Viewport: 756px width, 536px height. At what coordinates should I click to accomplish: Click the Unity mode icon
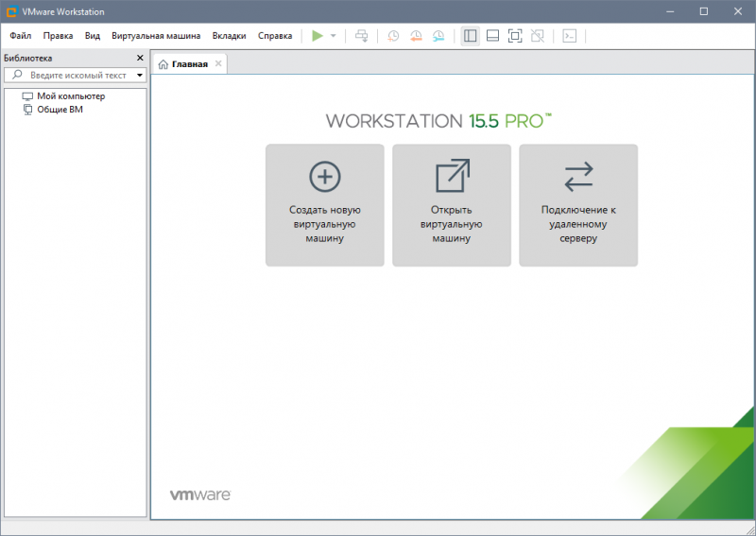click(x=537, y=36)
